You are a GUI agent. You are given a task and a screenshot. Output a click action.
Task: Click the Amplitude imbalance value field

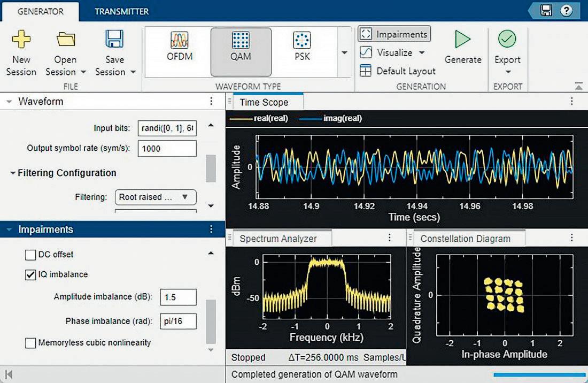(x=178, y=297)
